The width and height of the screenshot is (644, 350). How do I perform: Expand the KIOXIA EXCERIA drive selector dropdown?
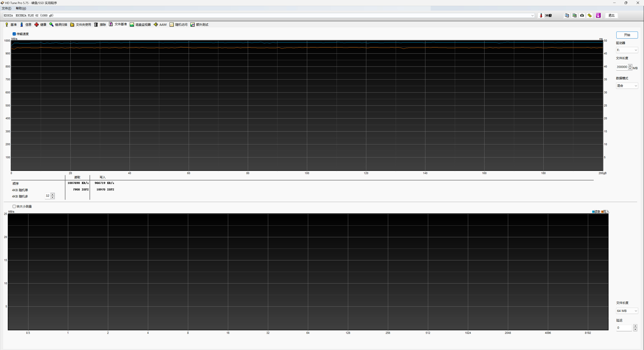tap(532, 15)
